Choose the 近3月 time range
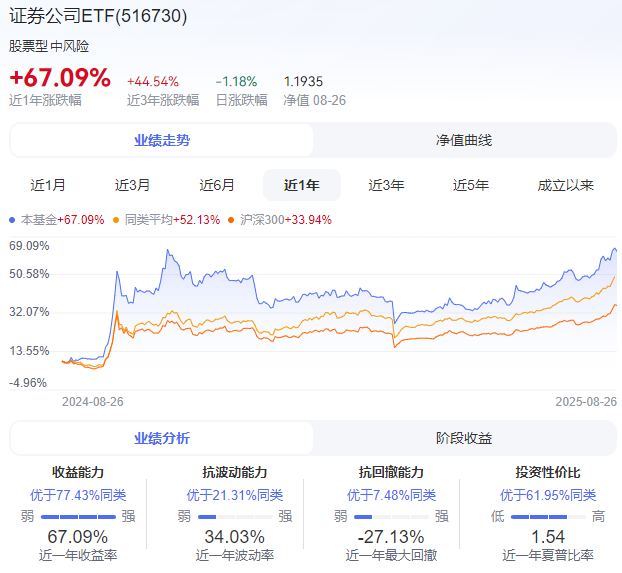 pos(132,185)
